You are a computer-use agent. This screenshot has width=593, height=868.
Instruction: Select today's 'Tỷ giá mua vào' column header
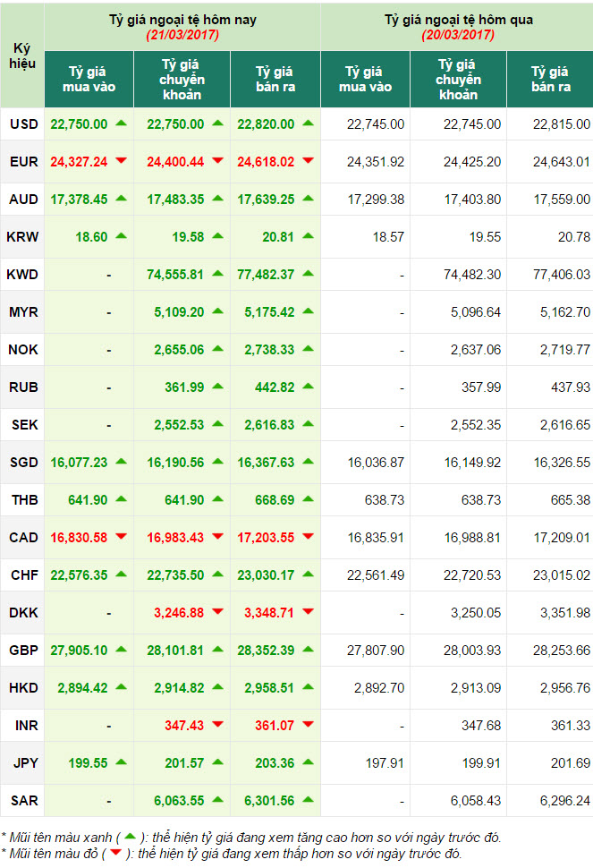coord(89,79)
